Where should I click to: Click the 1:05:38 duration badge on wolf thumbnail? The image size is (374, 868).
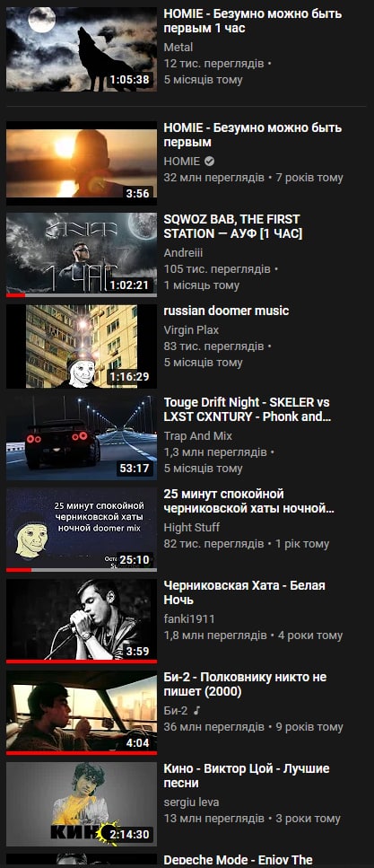pos(129,80)
